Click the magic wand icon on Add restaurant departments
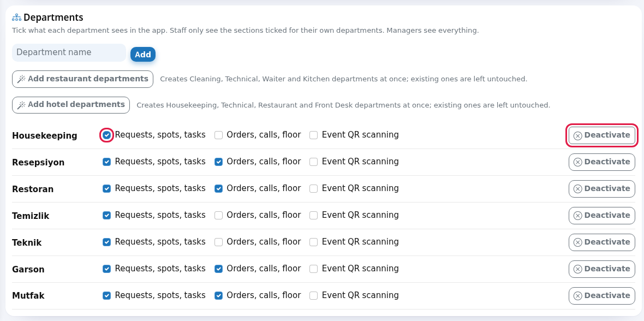The width and height of the screenshot is (644, 321). click(x=22, y=79)
